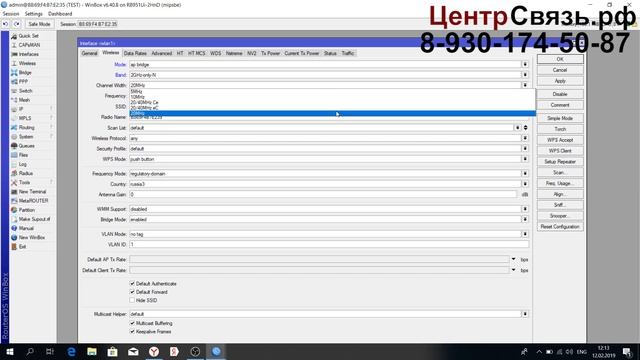Screen dimensions: 640x360
Task: Open Bridge from the sidebar
Action: (25, 73)
